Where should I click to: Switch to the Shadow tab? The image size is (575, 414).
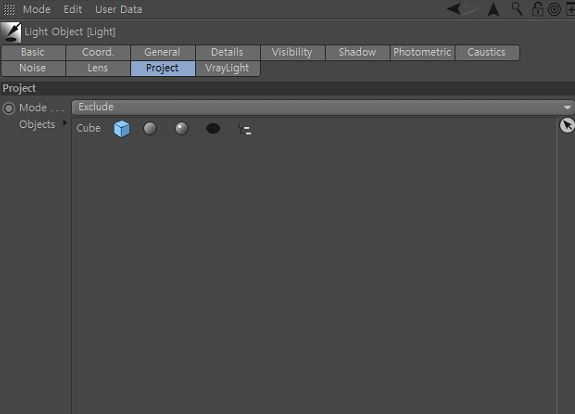pos(357,52)
